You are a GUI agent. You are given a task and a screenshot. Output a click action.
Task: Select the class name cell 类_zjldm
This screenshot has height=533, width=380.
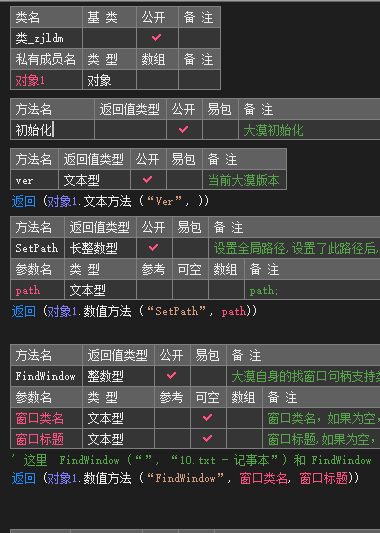click(47, 38)
